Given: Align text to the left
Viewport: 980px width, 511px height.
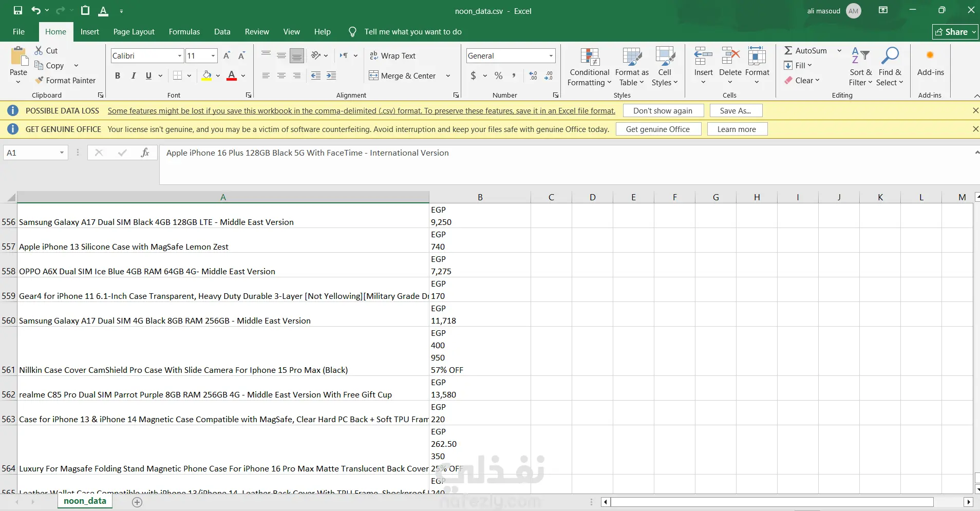Looking at the screenshot, I should [x=266, y=75].
